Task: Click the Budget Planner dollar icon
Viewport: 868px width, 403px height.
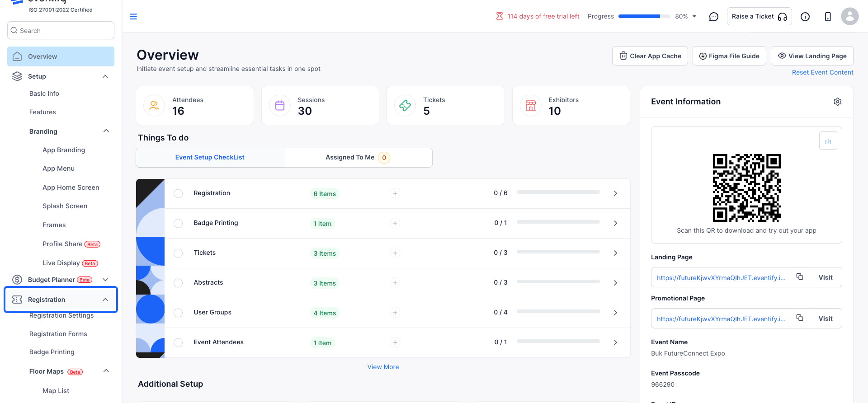Action: 17,280
